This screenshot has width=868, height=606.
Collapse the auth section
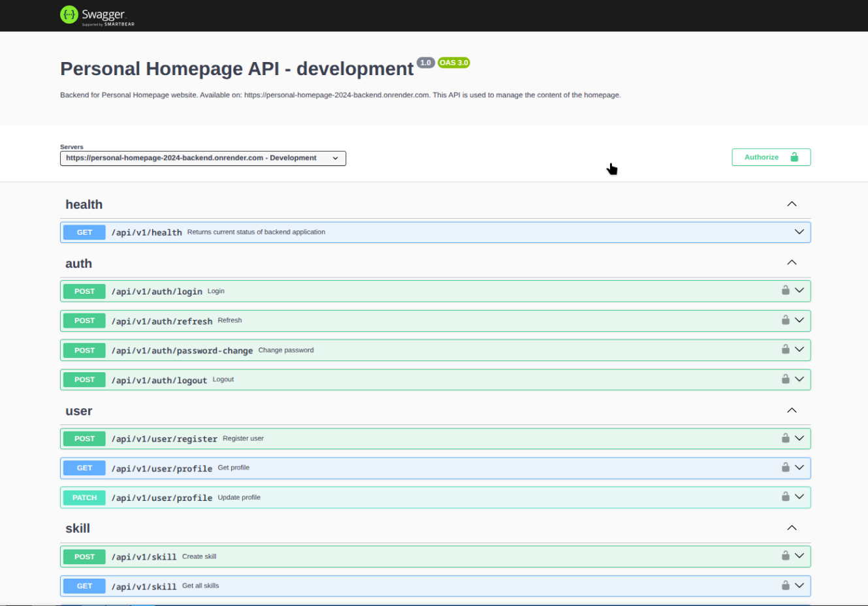tap(792, 262)
